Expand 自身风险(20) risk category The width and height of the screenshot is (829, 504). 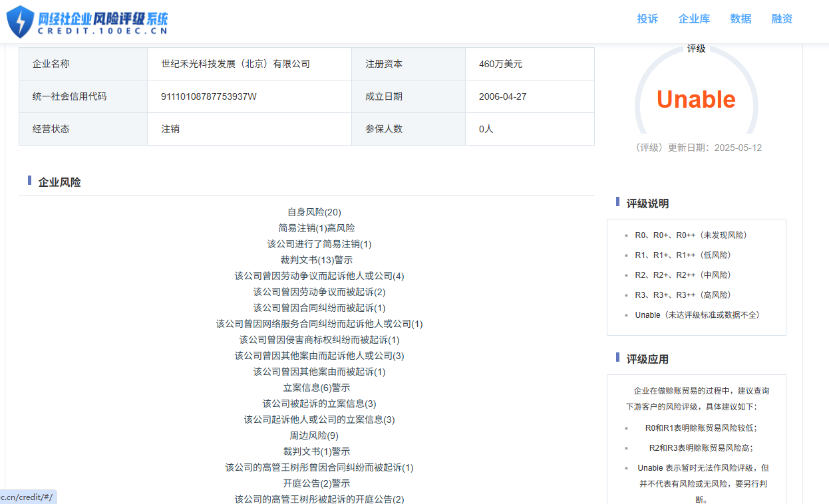pos(314,212)
